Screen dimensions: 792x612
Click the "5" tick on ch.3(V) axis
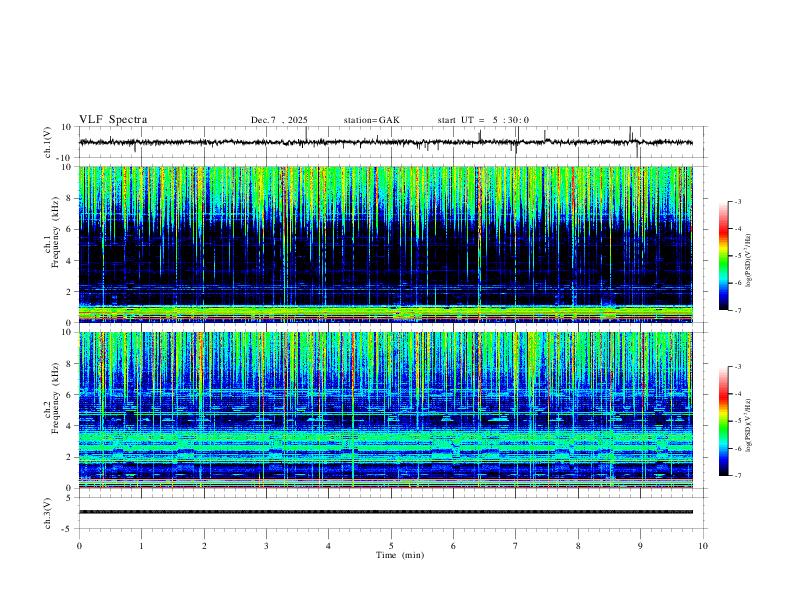point(69,498)
